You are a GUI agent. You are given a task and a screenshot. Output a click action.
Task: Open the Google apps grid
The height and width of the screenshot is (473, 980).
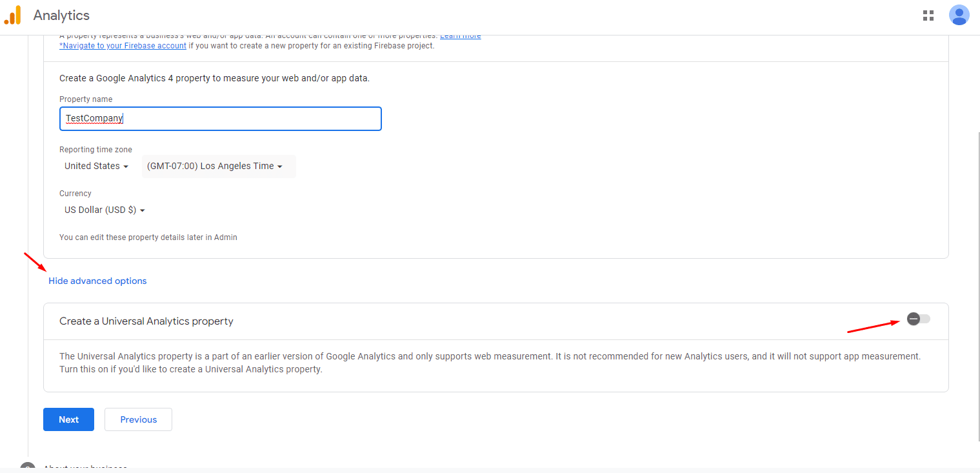[928, 15]
